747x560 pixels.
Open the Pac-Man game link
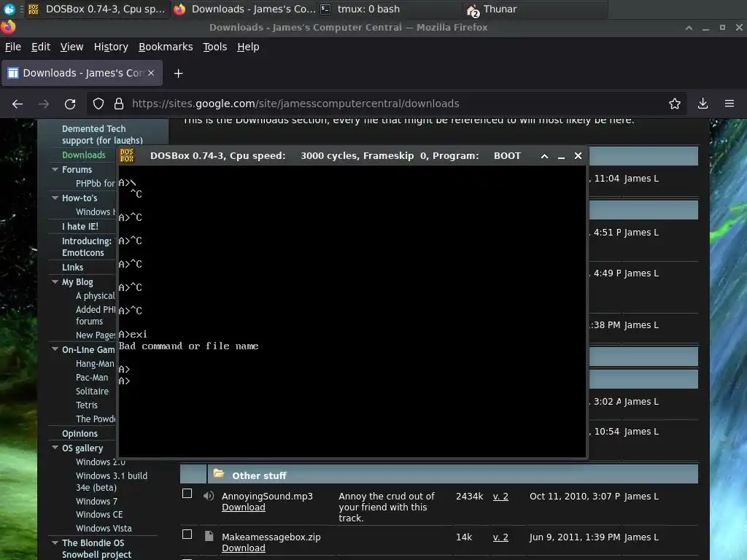(92, 378)
